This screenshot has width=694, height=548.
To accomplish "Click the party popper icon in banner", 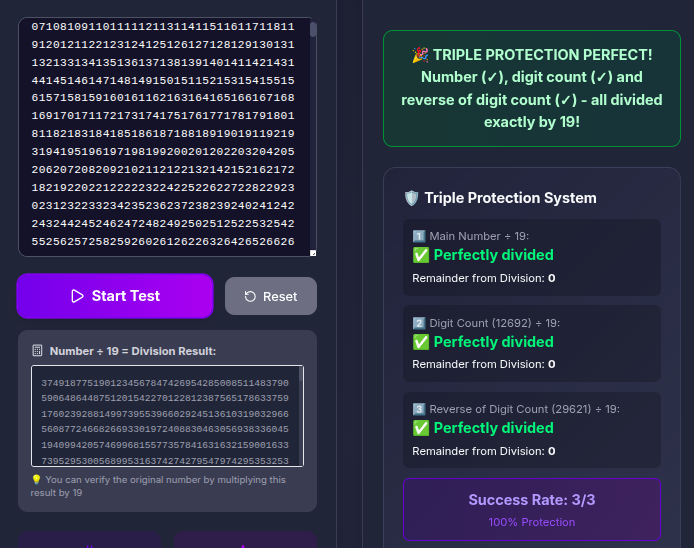I will click(420, 55).
